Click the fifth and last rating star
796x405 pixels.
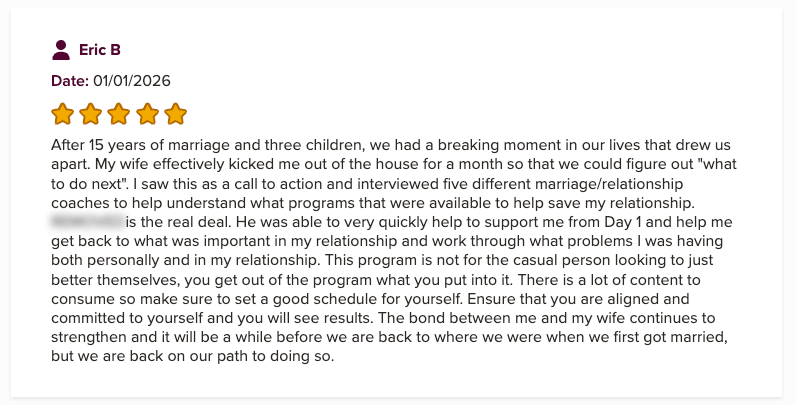click(175, 113)
